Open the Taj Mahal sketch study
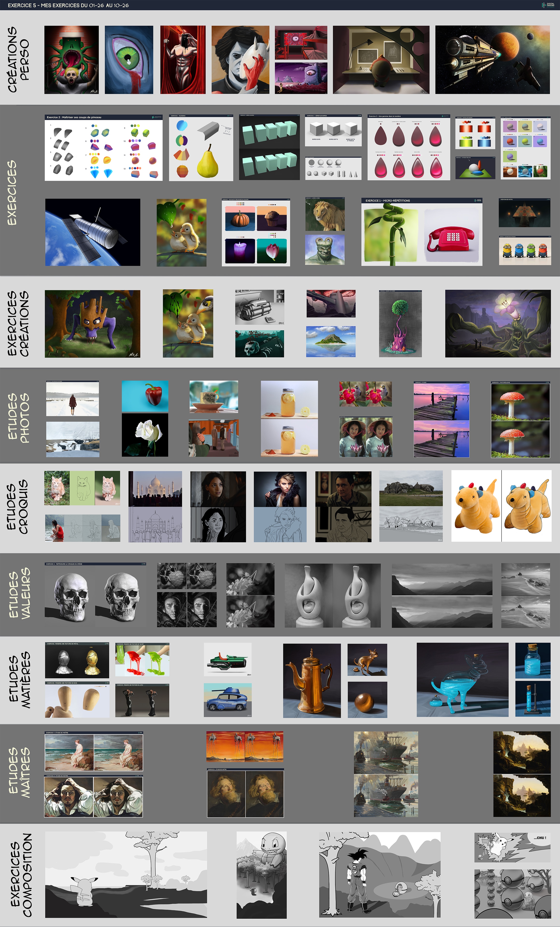This screenshot has height=927, width=560. (x=155, y=506)
